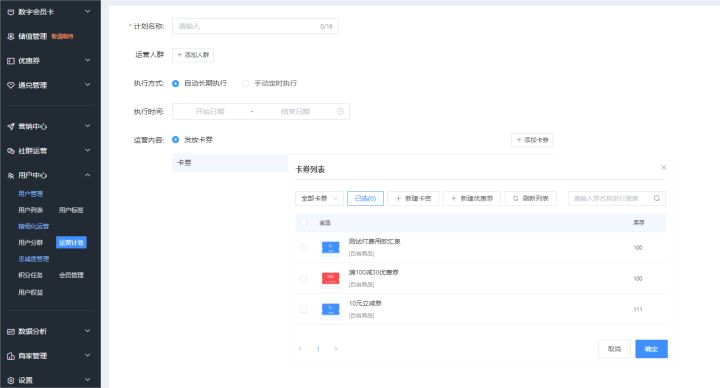This screenshot has width=720, height=388.
Task: Open 积分任务 in the sidebar
Action: point(30,275)
